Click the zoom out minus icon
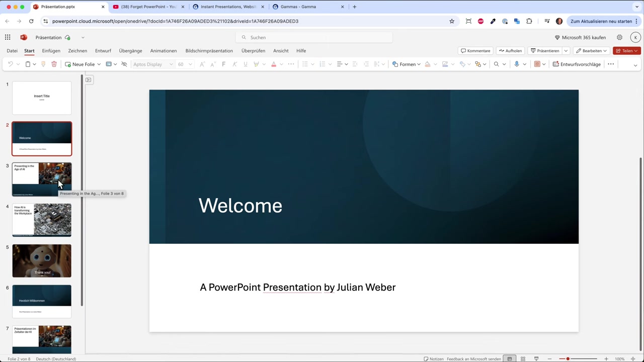 point(549,359)
